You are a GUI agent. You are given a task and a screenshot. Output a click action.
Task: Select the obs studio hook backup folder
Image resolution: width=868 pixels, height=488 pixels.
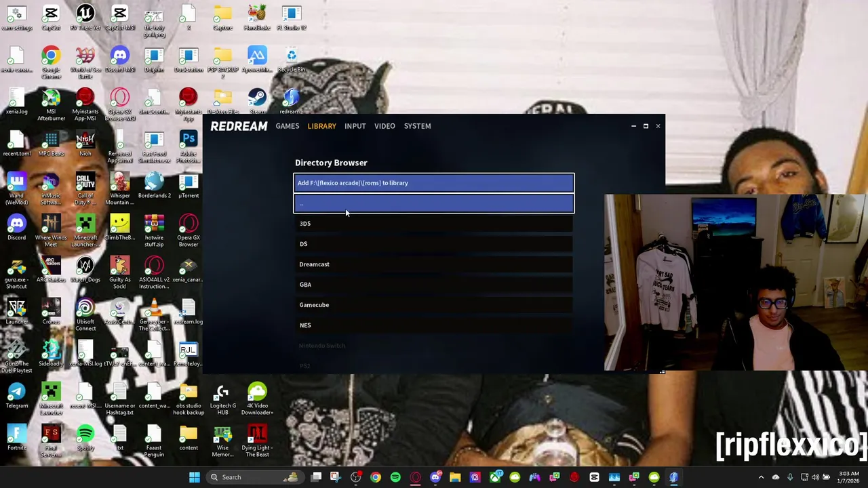189,399
